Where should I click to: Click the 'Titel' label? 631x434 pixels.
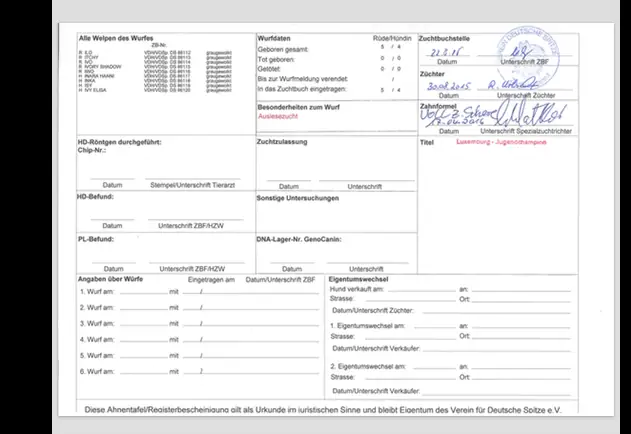(427, 143)
